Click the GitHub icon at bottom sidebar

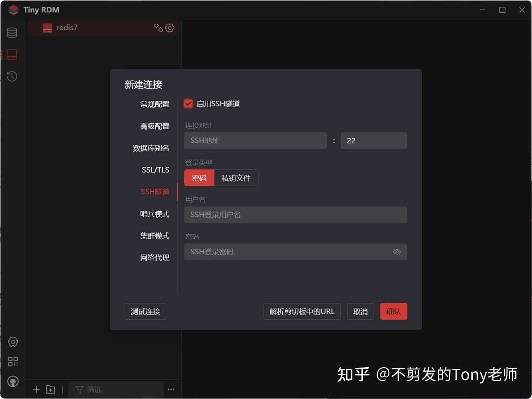(x=13, y=381)
